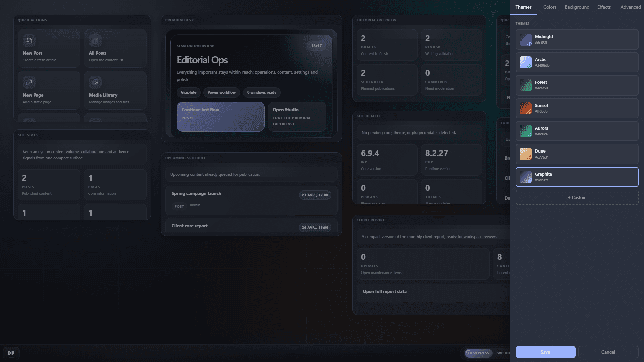Toggle to WP ADMIN mode

503,353
